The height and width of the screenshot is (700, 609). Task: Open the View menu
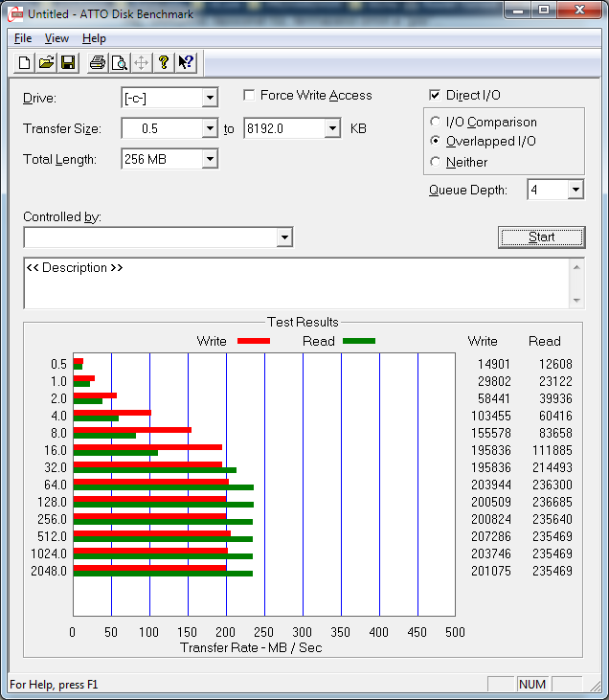[56, 38]
